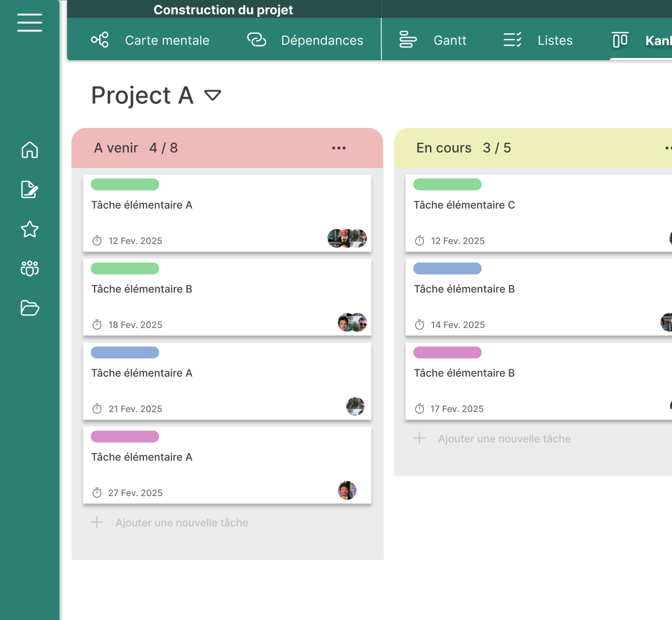The image size is (672, 620).
Task: Click the open folder sidebar icon
Action: coord(30,308)
